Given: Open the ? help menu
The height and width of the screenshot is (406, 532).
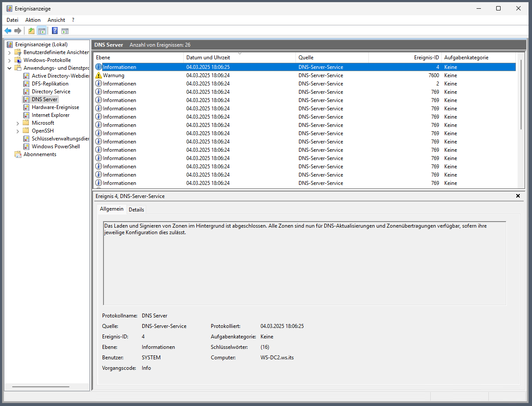Looking at the screenshot, I should tap(73, 20).
